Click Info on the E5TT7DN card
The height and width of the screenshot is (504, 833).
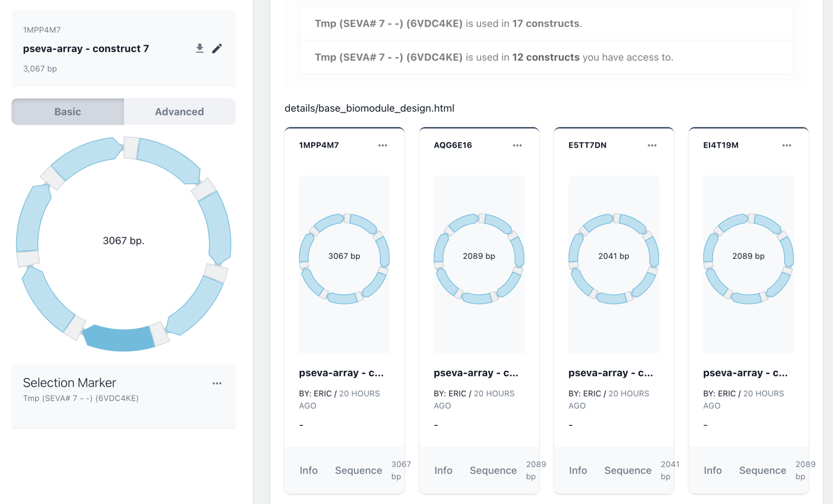(578, 470)
